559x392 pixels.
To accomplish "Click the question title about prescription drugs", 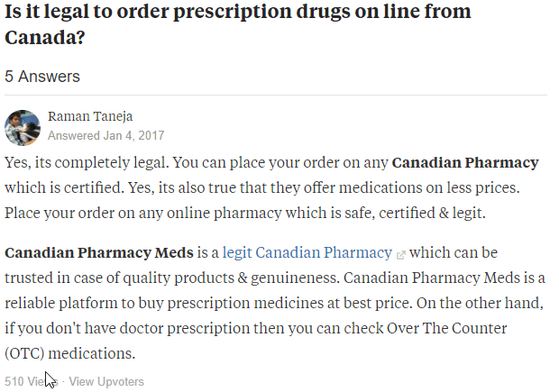I will 238,23.
